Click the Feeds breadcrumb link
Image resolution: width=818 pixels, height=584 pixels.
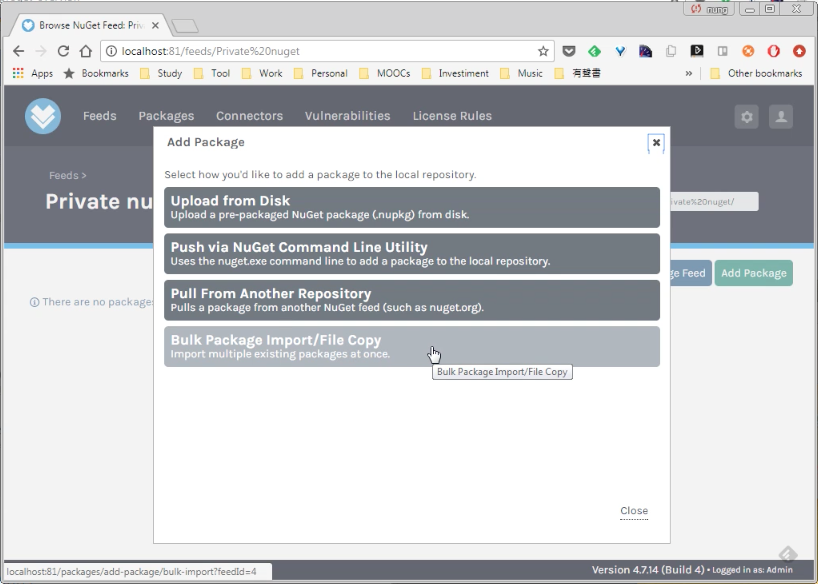point(64,175)
